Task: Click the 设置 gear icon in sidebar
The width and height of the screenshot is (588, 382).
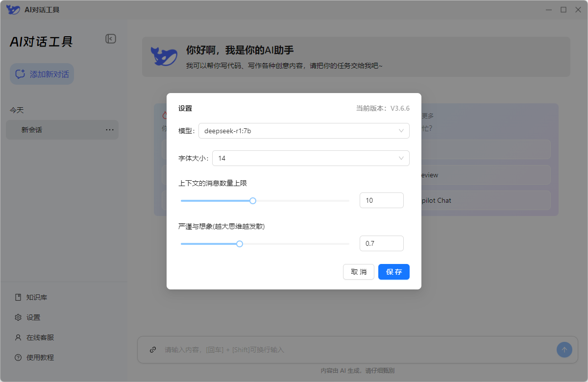Action: (18, 317)
